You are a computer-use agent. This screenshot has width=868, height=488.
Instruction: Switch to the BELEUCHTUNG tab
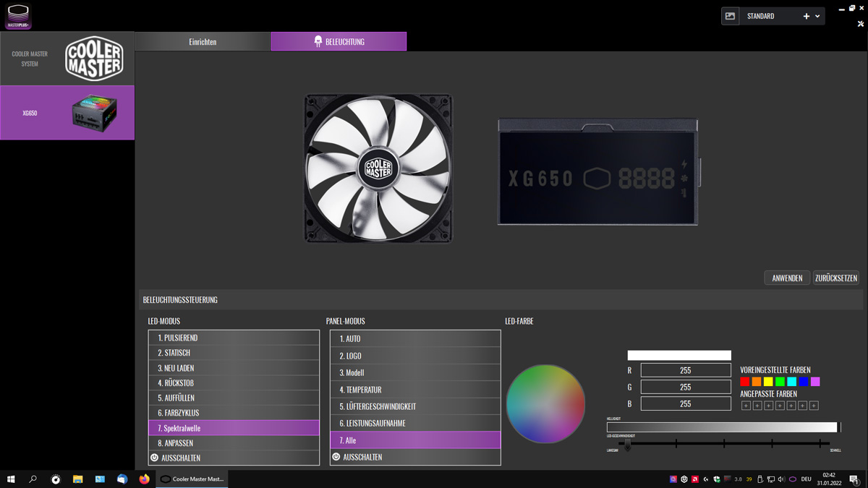point(339,42)
